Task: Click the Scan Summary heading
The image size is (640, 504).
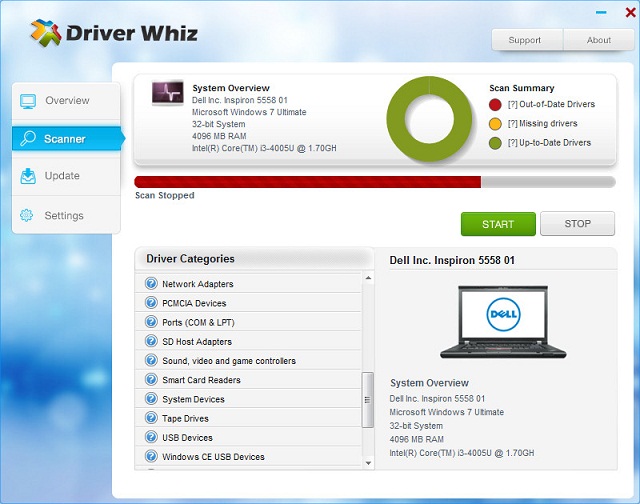Action: pos(522,88)
